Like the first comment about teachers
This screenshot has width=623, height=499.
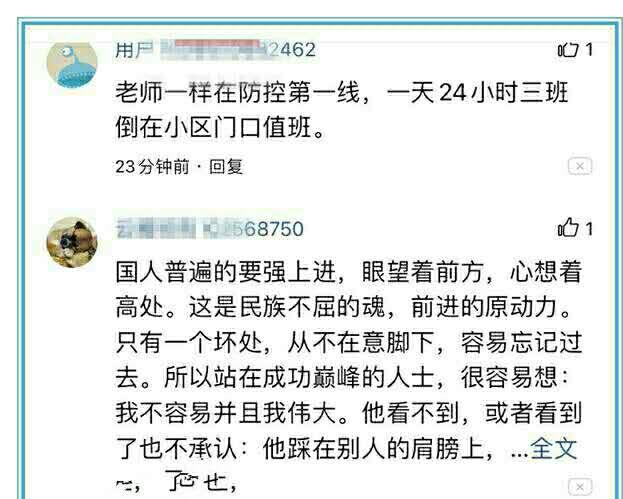[x=567, y=50]
